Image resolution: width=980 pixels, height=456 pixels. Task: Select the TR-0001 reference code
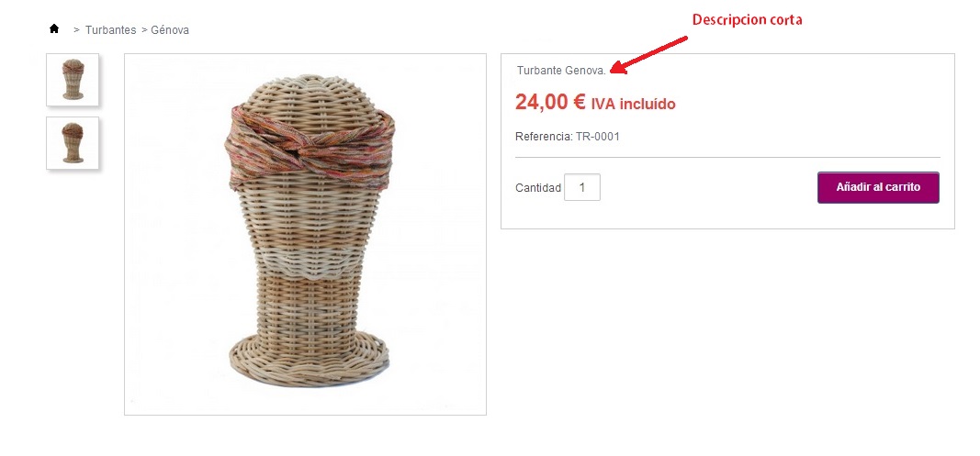click(x=598, y=136)
